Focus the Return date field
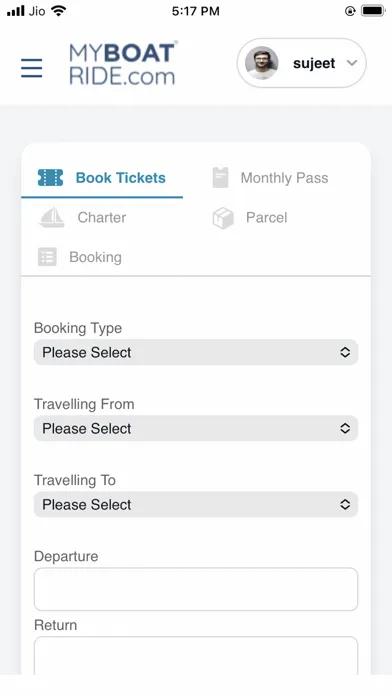 196,656
